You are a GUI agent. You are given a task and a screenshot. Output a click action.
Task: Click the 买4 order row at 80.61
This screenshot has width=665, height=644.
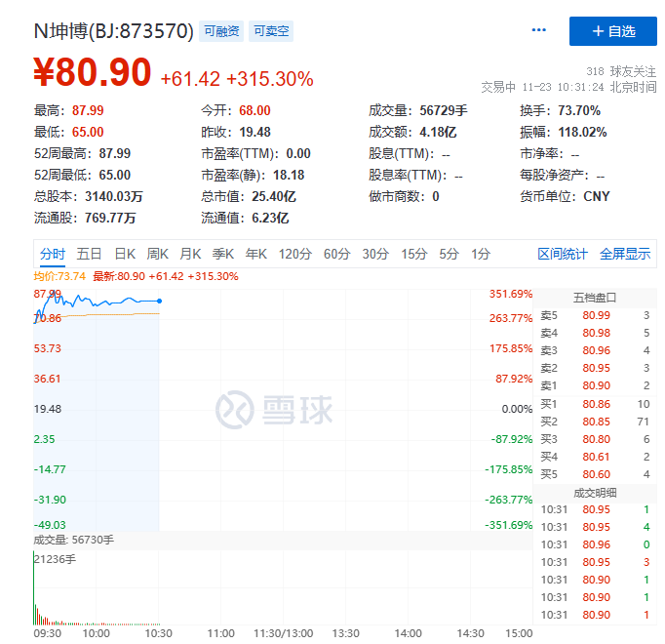point(595,457)
